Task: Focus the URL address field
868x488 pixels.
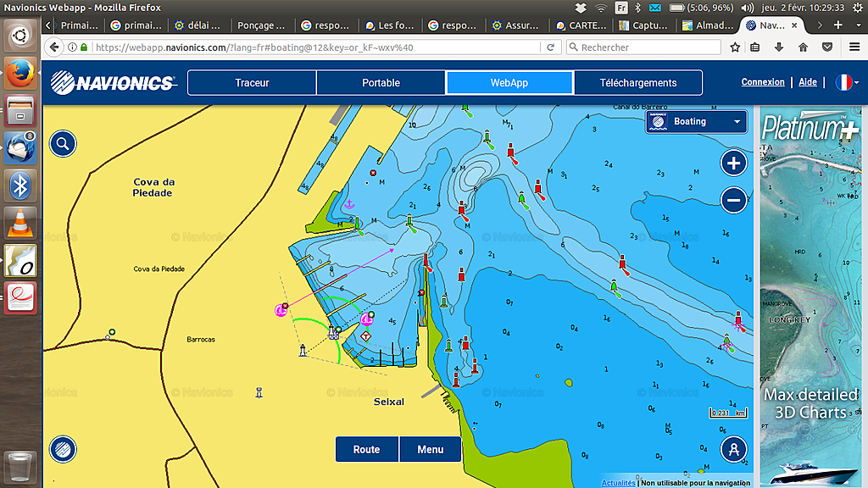Action: click(315, 47)
